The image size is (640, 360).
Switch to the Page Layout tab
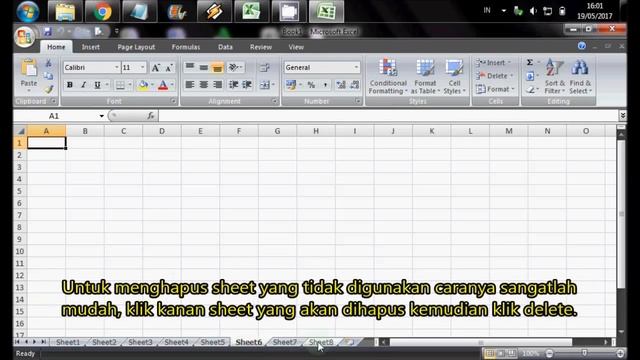click(x=136, y=47)
